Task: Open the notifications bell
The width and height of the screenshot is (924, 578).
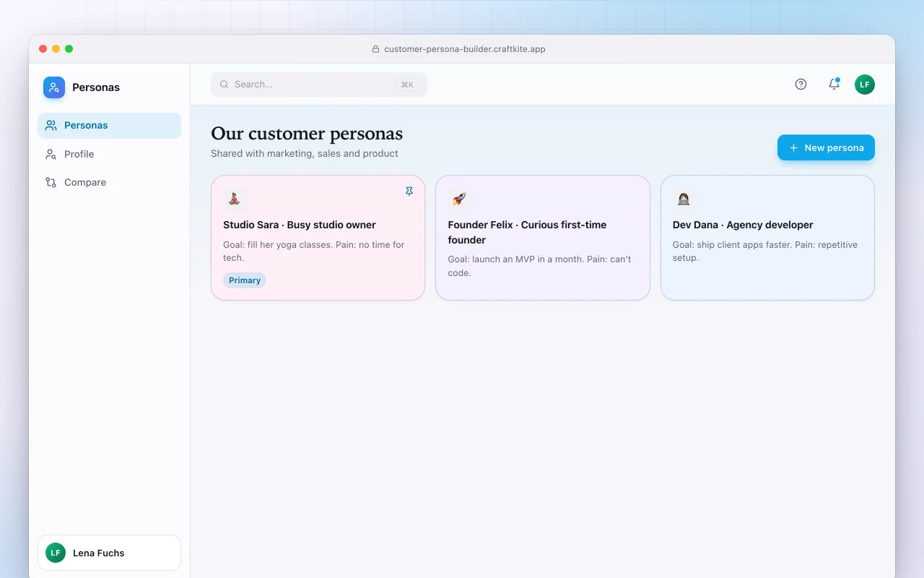Action: (x=834, y=85)
